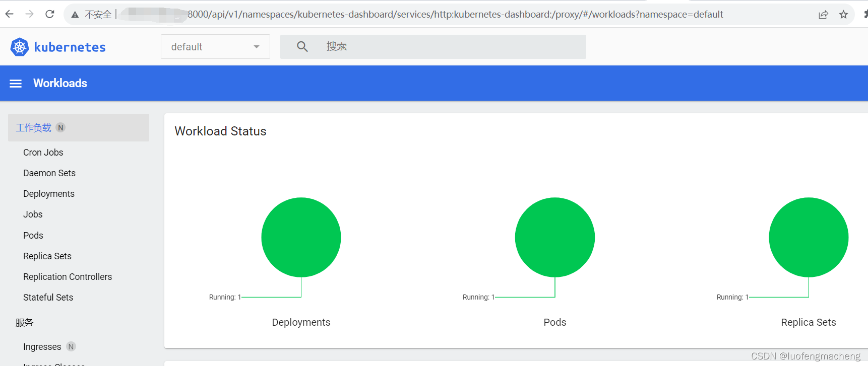Select 工作负载 in the sidebar

pos(79,127)
